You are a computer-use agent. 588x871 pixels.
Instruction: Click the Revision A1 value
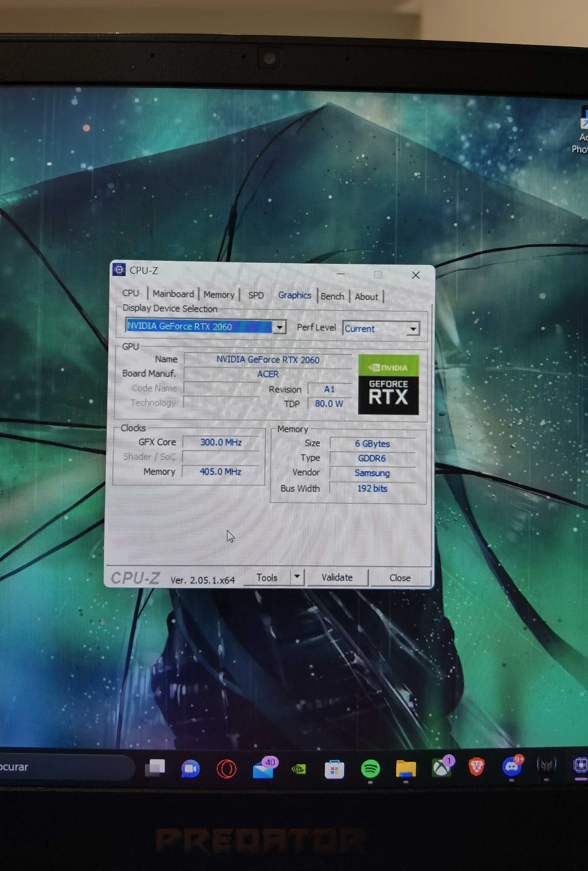[x=329, y=389]
